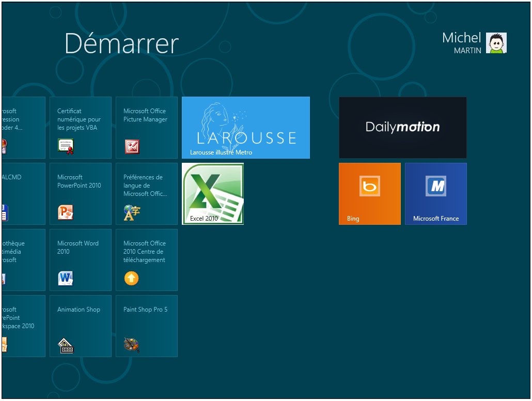This screenshot has width=532, height=401.
Task: Open Paint Shop Pro 5
Action: click(x=146, y=326)
